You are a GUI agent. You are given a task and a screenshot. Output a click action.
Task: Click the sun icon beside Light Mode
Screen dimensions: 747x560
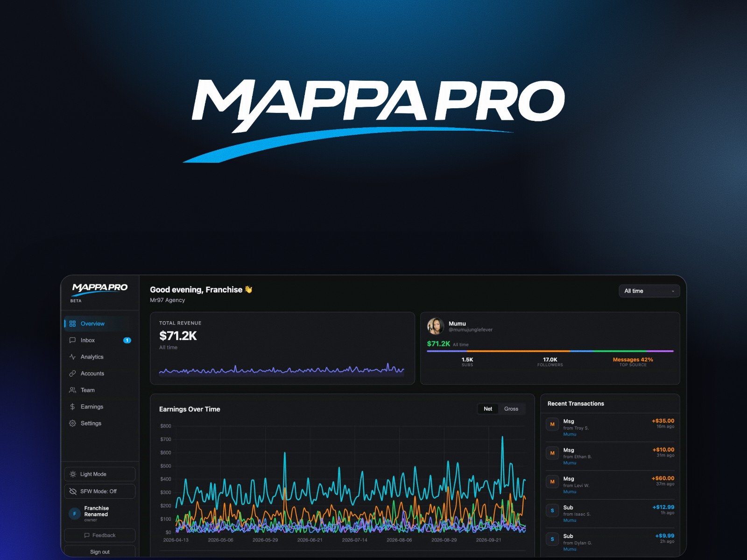[73, 474]
